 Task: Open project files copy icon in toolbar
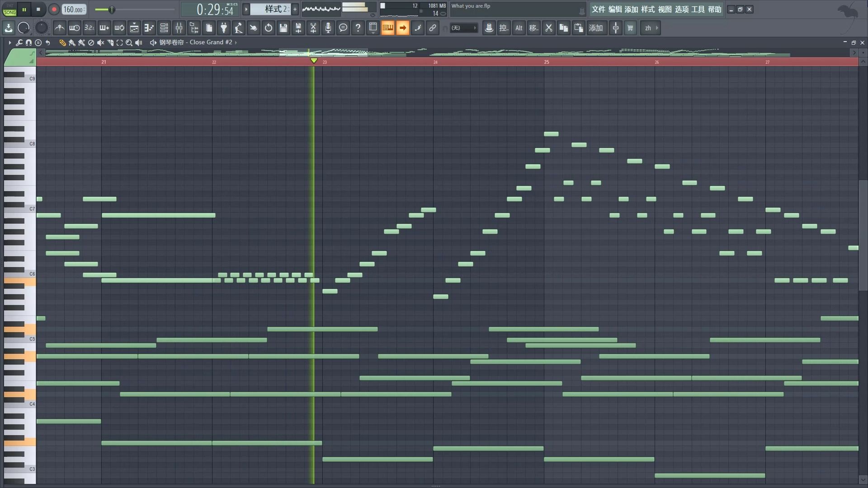209,28
